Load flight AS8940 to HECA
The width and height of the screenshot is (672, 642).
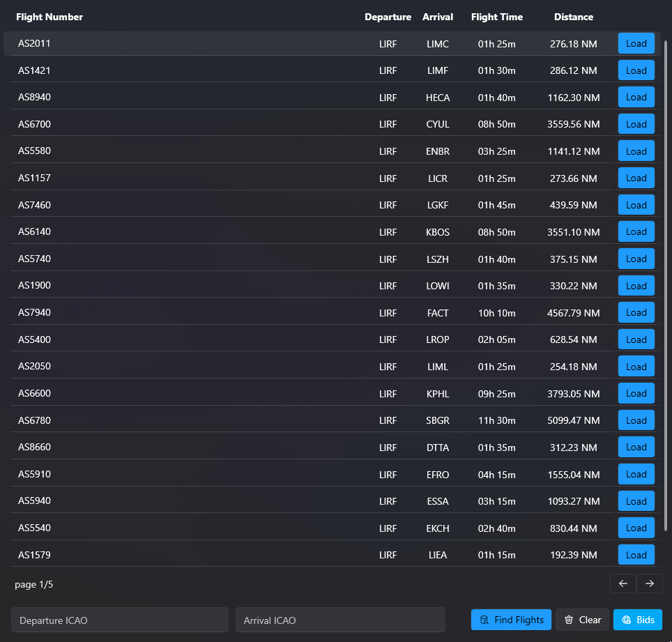[x=636, y=98]
